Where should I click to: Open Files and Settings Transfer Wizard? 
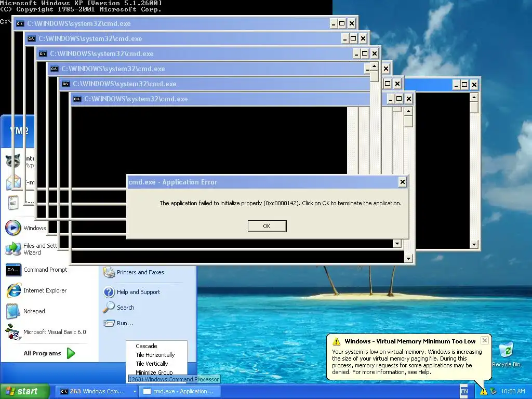coord(31,249)
